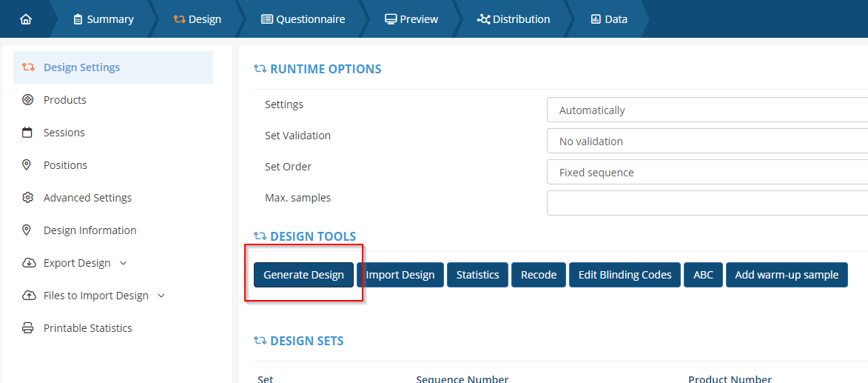Click the Export Design cloud icon
Viewport: 868px width, 383px height.
28,263
